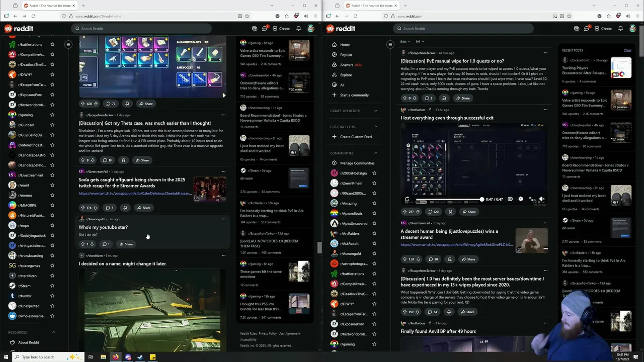Upvote the Theta case post in left window
The width and height of the screenshot is (644, 362).
click(83, 160)
